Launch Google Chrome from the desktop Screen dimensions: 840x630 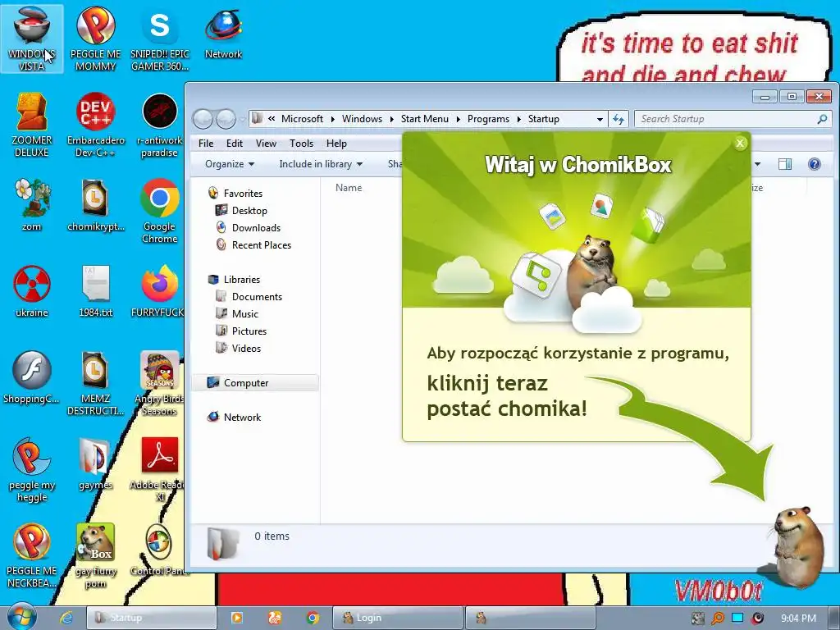[x=160, y=211]
